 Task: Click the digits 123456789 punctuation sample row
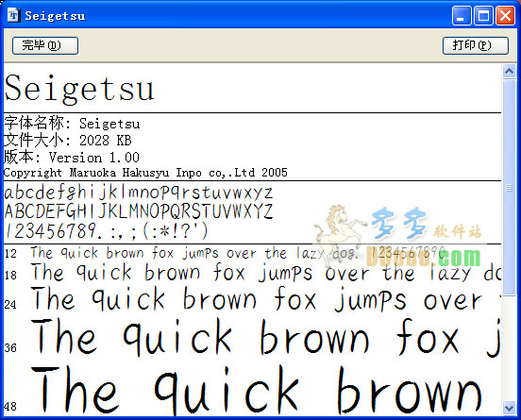tap(107, 230)
